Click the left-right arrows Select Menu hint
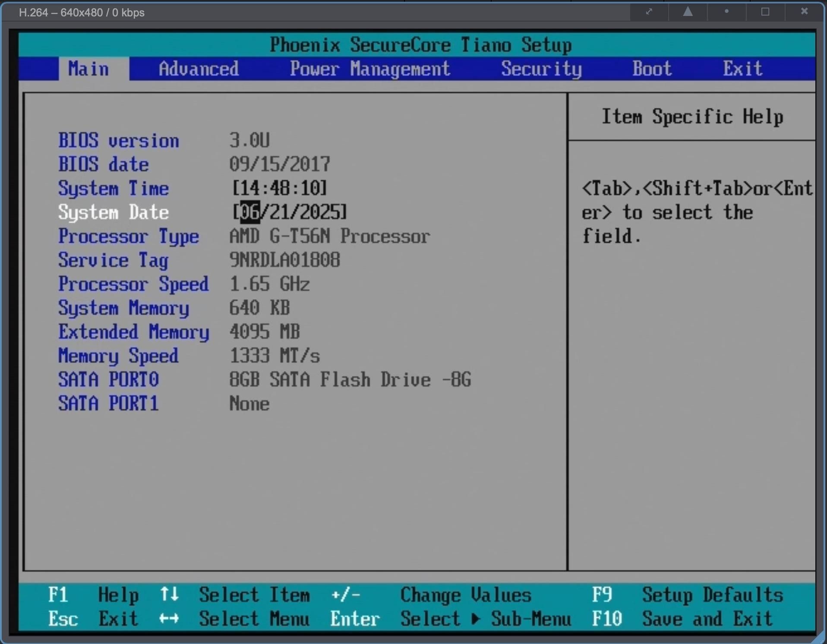This screenshot has width=827, height=644. (x=234, y=619)
